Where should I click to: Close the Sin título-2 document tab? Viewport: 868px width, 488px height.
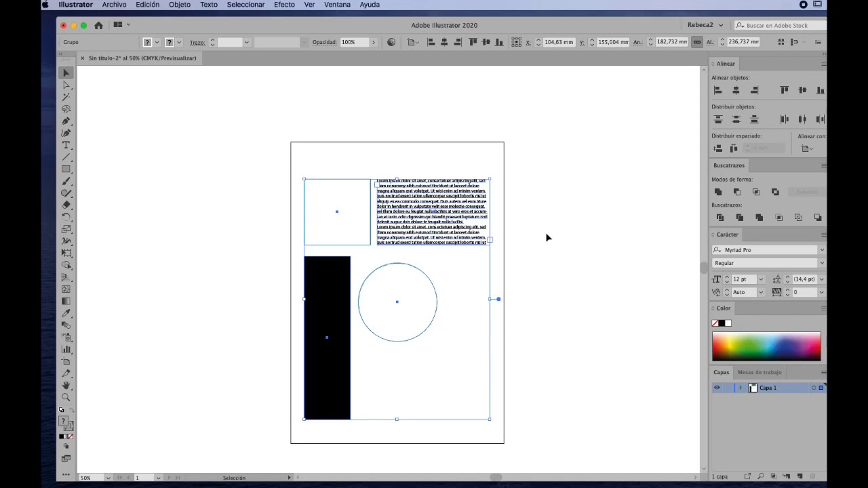(83, 58)
